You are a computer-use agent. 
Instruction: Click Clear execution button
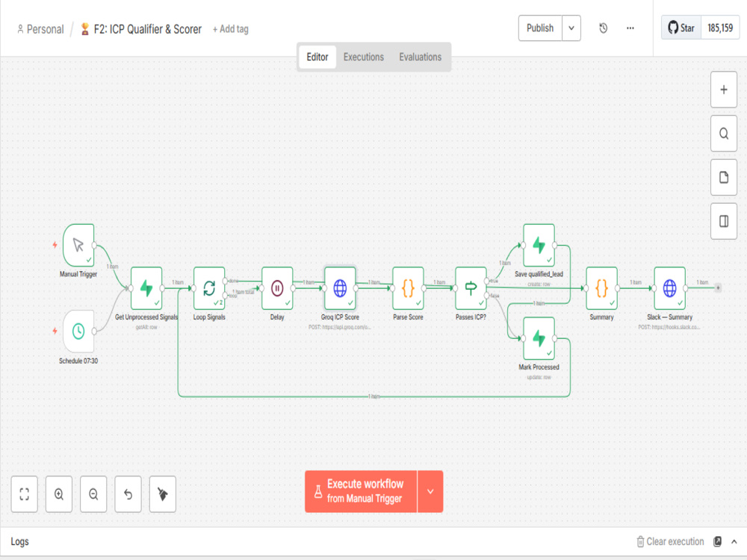click(x=670, y=541)
